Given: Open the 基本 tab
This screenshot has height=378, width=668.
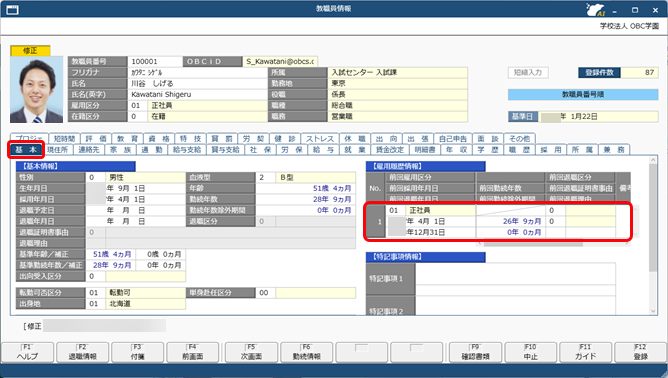Looking at the screenshot, I should coord(26,150).
